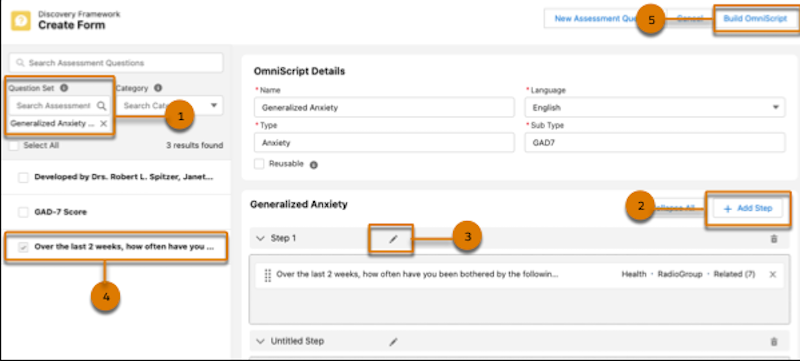Click the Type field containing Anxiety
This screenshot has width=800, height=361.
coord(384,143)
